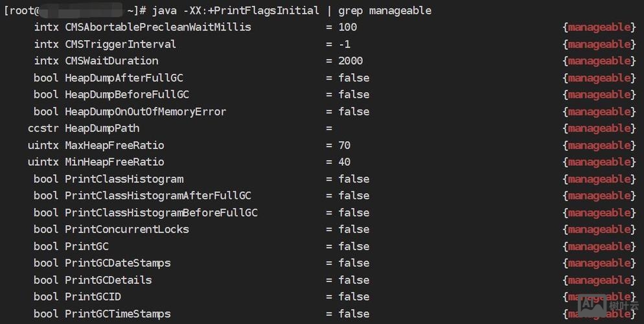Click the PrintGCDetails flag name
This screenshot has height=324, width=644.
[108, 280]
